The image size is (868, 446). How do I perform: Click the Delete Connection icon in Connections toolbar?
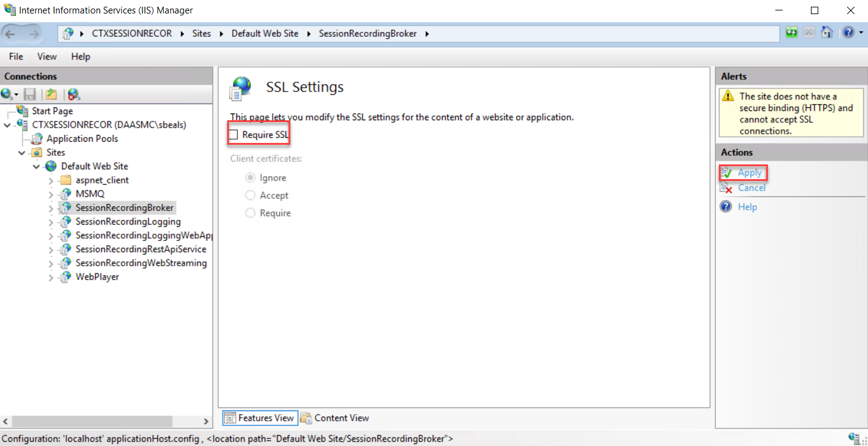click(74, 94)
